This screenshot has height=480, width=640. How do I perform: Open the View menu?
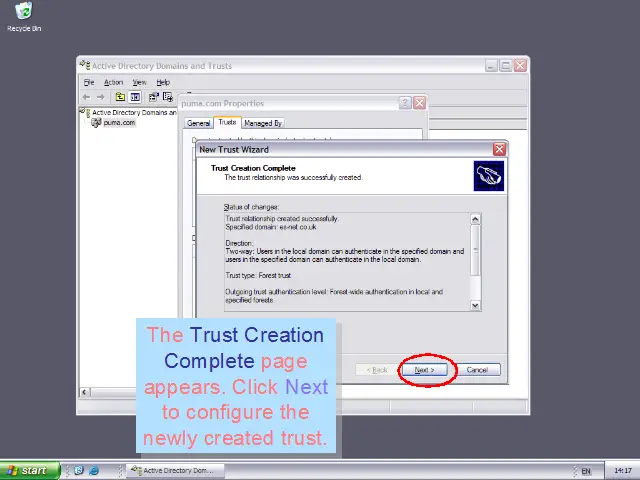coord(139,82)
